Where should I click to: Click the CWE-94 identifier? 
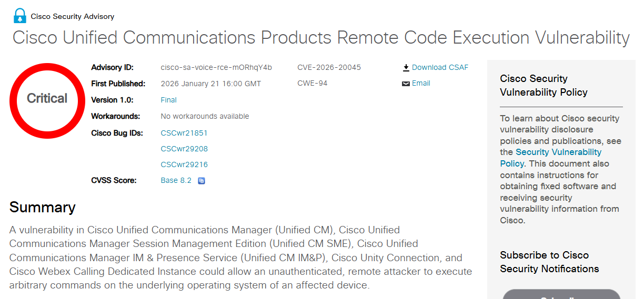[313, 83]
